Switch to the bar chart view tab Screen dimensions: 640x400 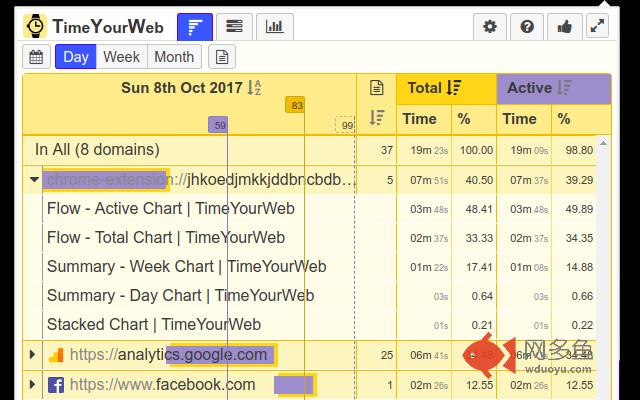point(274,27)
